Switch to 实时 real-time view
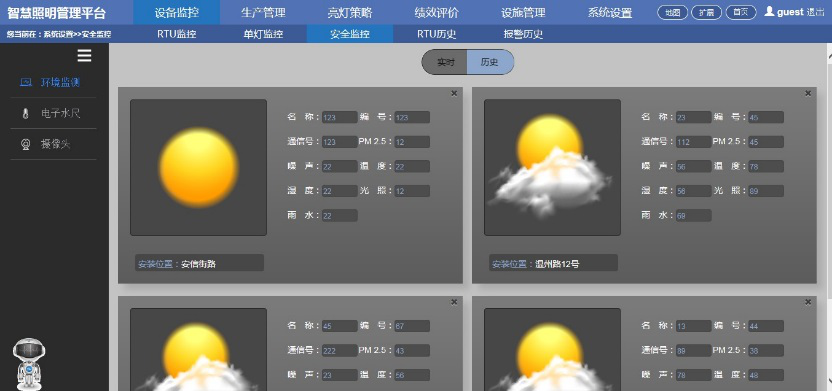Image resolution: width=832 pixels, height=391 pixels. pyautogui.click(x=445, y=62)
